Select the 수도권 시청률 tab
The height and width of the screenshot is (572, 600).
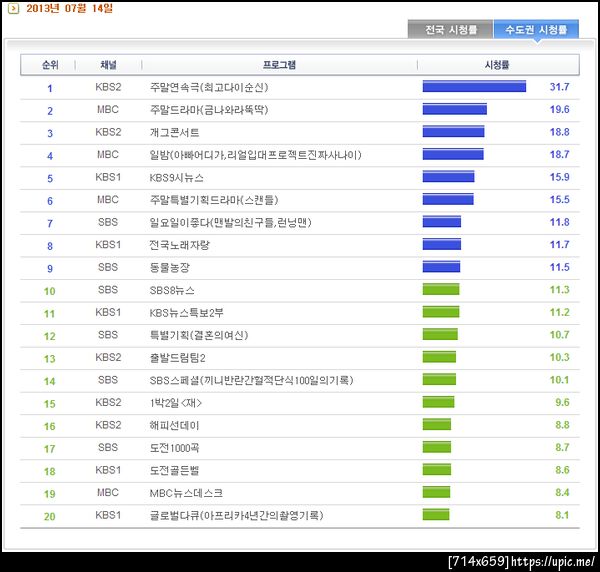coord(536,29)
